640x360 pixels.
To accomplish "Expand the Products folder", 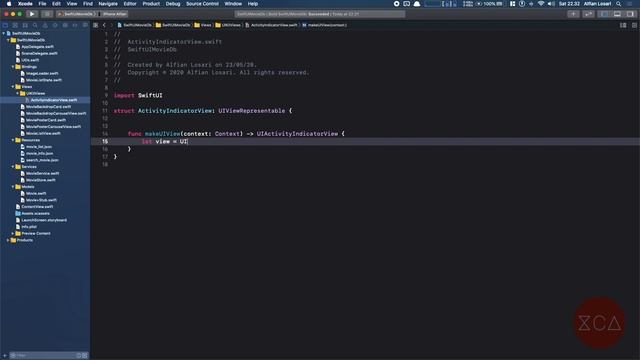I will pos(8,240).
